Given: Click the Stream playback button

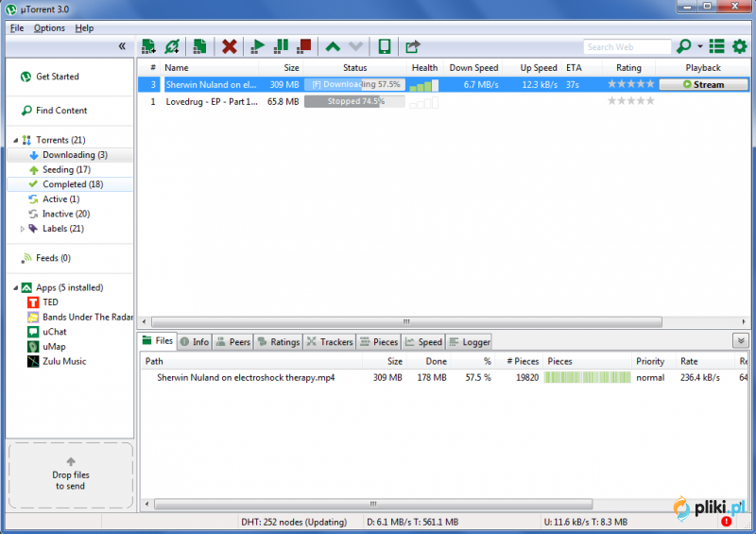Looking at the screenshot, I should pyautogui.click(x=703, y=84).
